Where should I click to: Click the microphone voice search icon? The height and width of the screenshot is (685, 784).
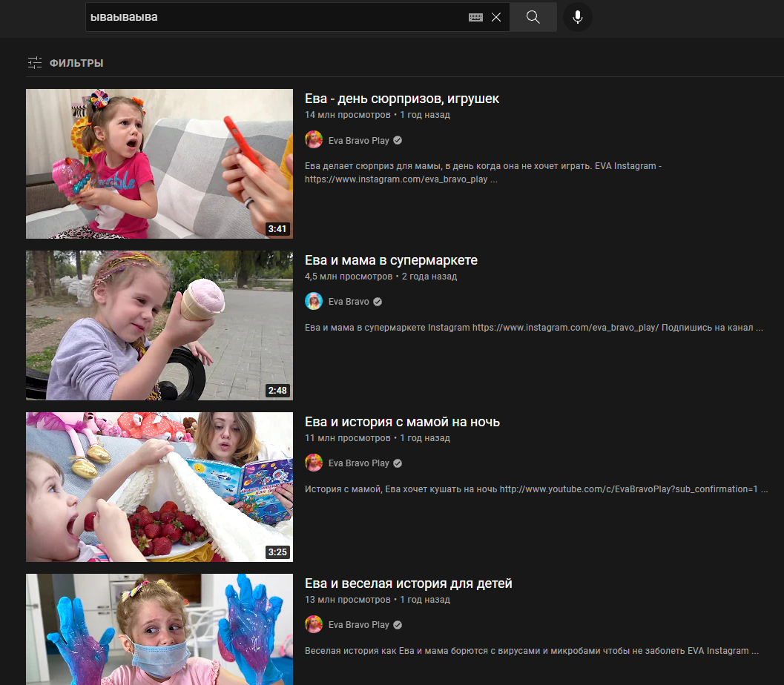coord(577,17)
